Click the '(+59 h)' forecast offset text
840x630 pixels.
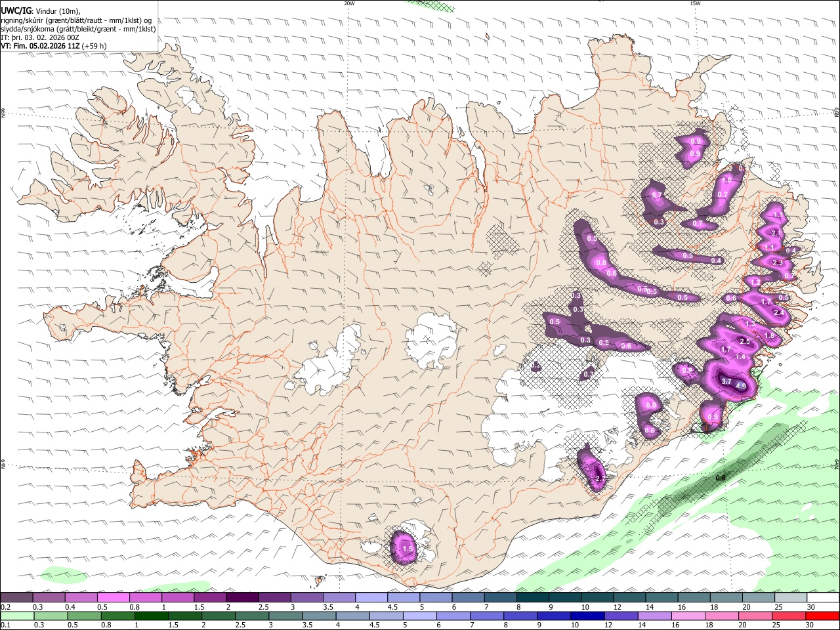(94, 46)
